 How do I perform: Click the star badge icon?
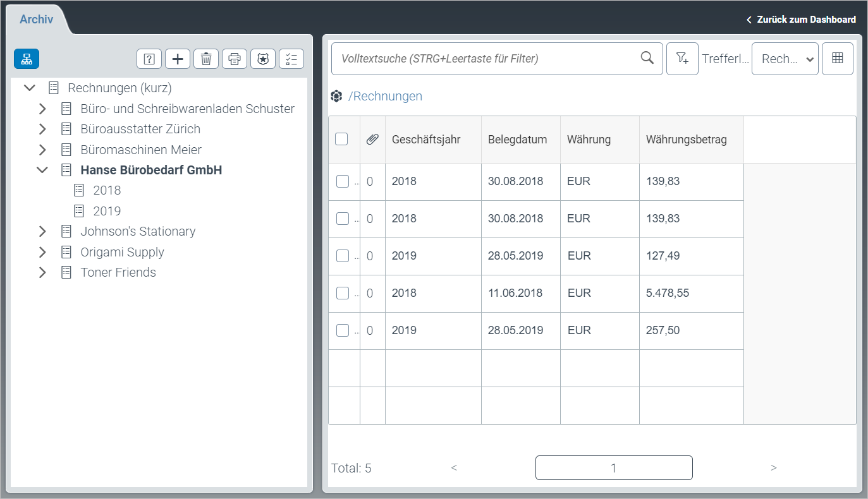point(263,59)
